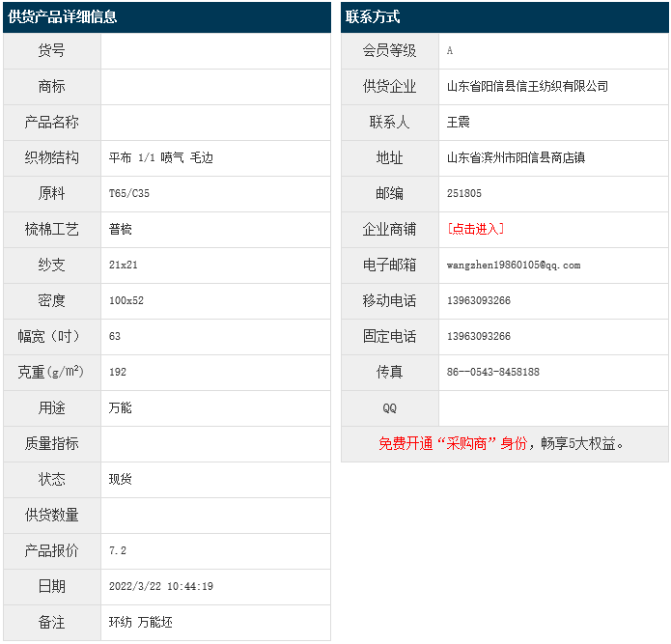Click the fax number 86--0543-8458188
The width and height of the screenshot is (671, 644).
click(x=493, y=372)
